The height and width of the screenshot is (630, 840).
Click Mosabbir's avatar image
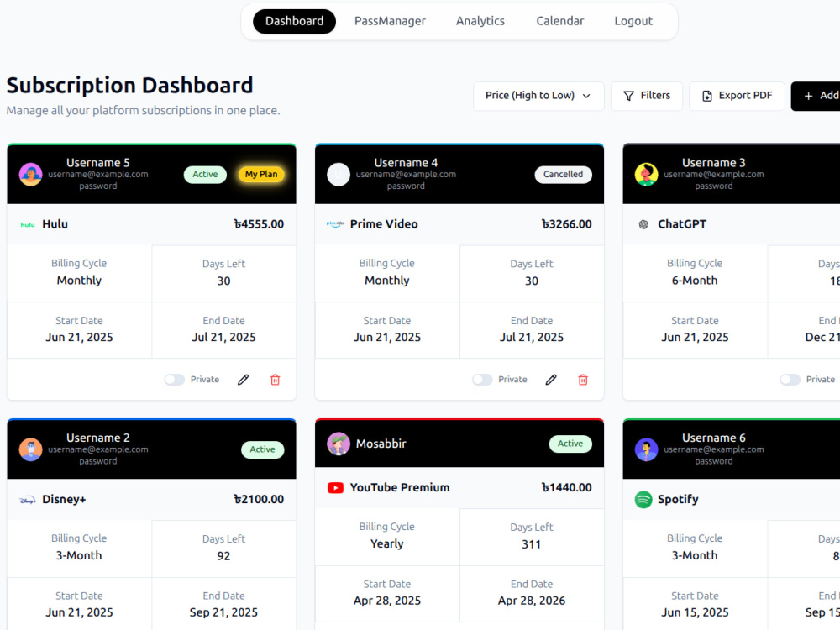(x=339, y=444)
